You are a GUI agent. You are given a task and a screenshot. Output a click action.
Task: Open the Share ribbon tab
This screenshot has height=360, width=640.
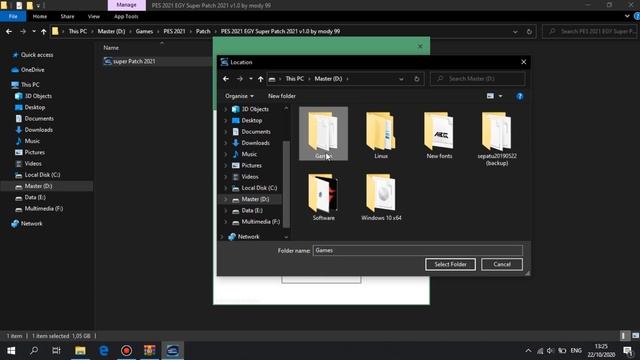coord(67,16)
